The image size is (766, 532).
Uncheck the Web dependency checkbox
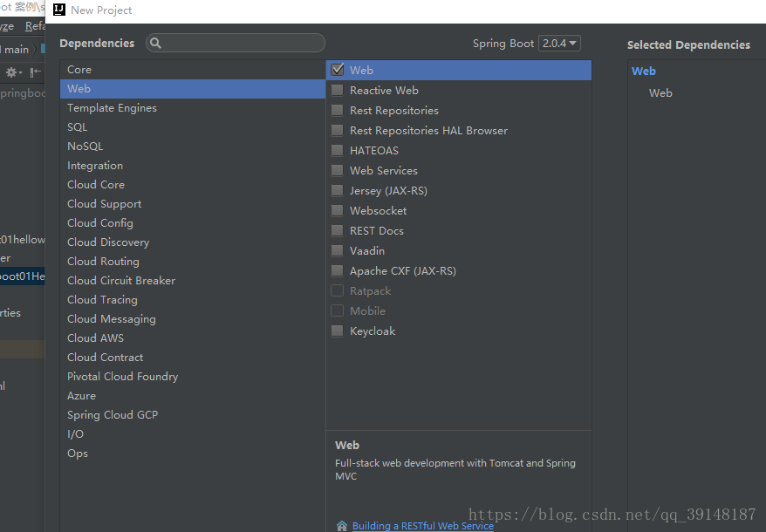pos(337,70)
